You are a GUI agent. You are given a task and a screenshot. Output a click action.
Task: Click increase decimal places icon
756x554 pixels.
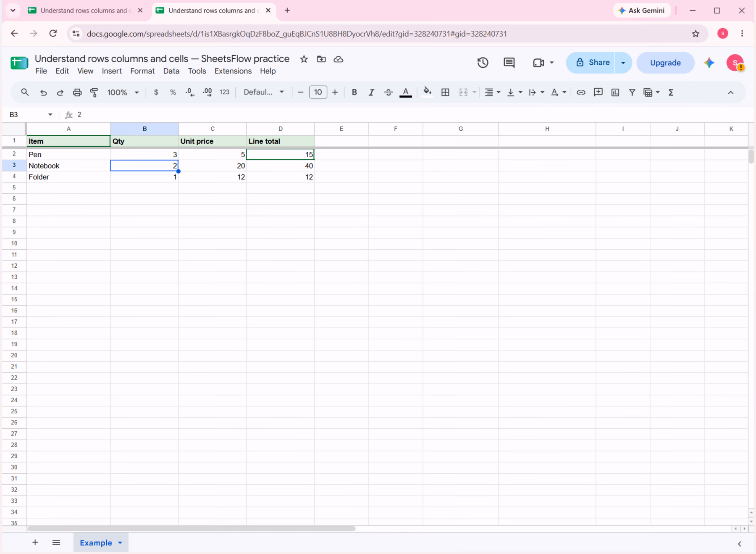207,92
